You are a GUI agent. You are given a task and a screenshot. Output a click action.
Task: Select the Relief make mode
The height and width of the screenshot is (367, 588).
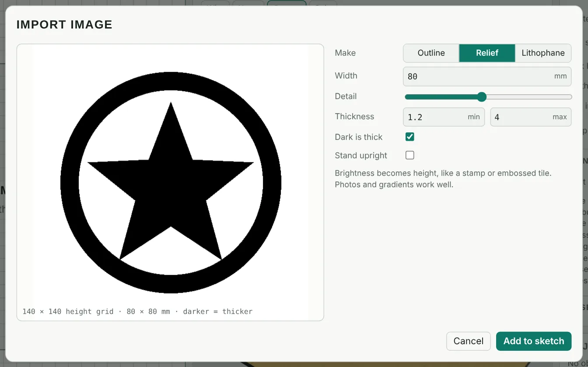click(487, 53)
